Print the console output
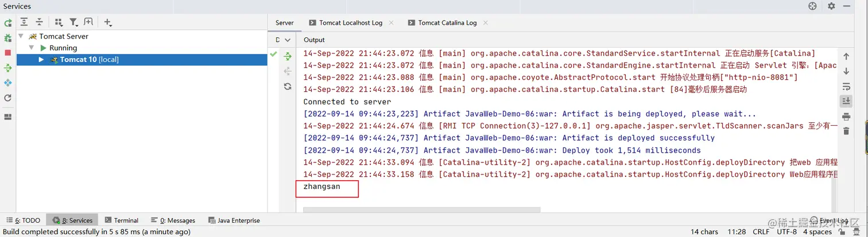Viewport: 868px width, 237px height. tap(846, 116)
